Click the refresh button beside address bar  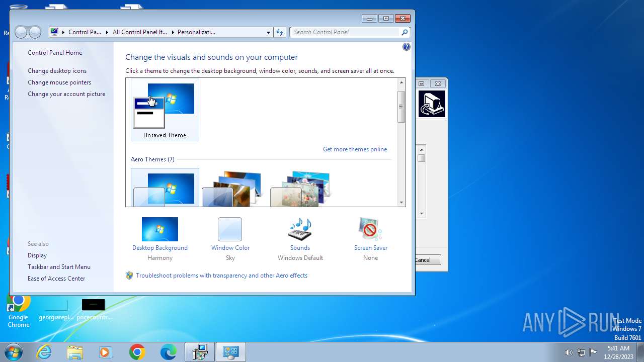point(280,32)
